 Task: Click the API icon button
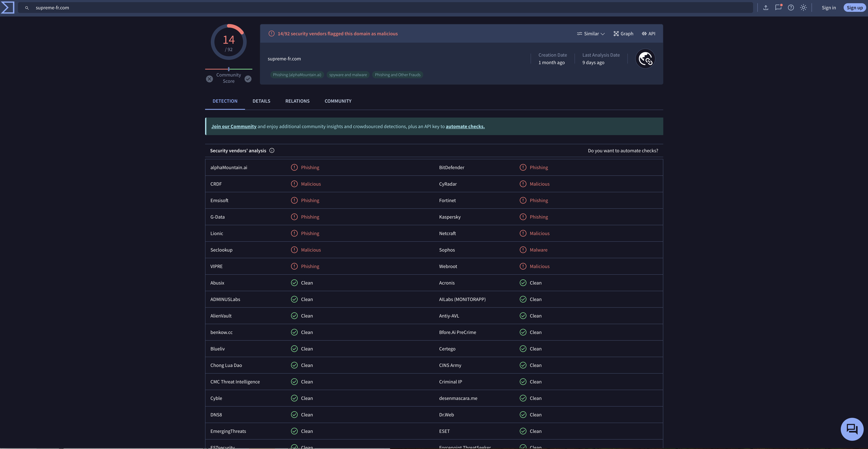[x=649, y=34]
